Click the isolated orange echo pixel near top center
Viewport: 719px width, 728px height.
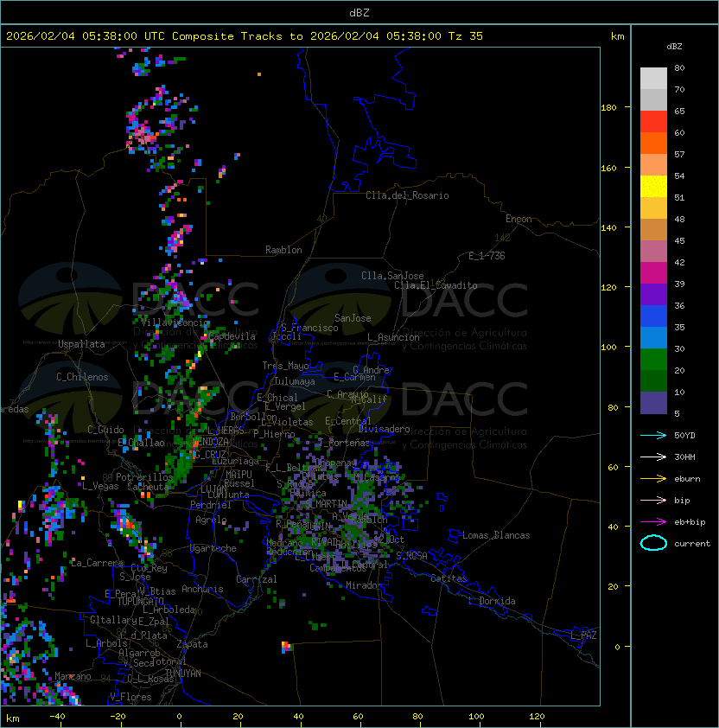259,74
